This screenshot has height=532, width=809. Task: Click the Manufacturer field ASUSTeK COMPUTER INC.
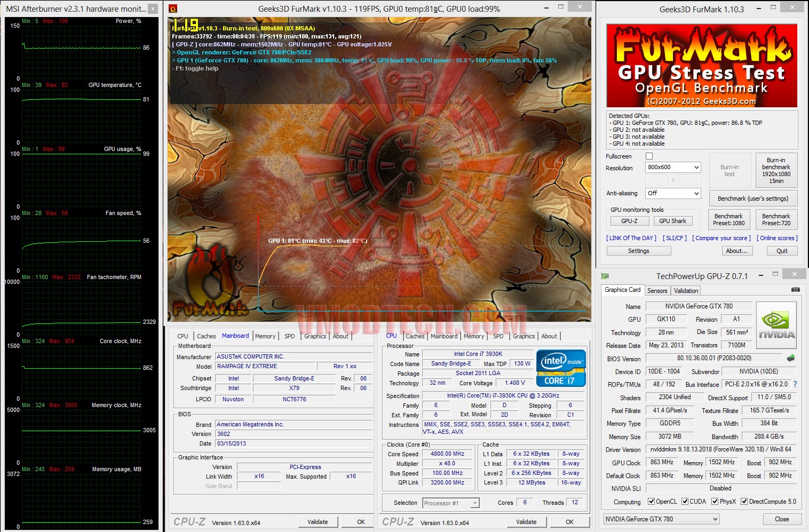point(294,356)
